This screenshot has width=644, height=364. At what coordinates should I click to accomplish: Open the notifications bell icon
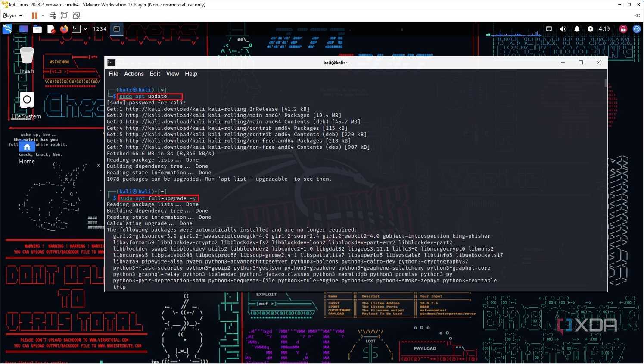[x=577, y=29]
